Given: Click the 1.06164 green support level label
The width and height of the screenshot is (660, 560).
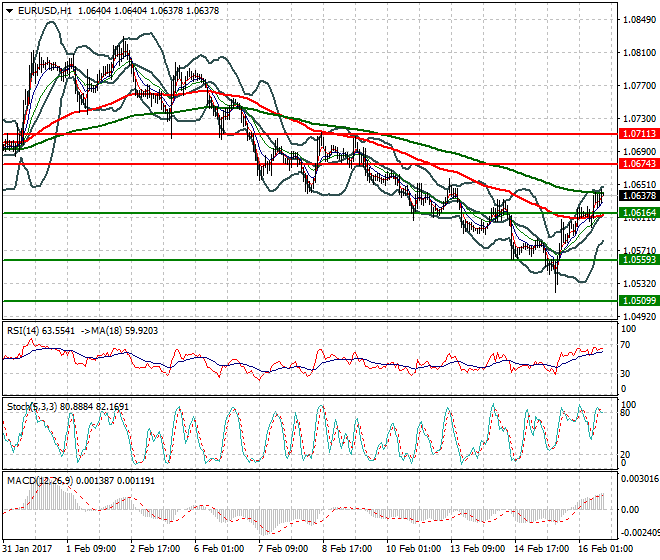Looking at the screenshot, I should pyautogui.click(x=639, y=213).
